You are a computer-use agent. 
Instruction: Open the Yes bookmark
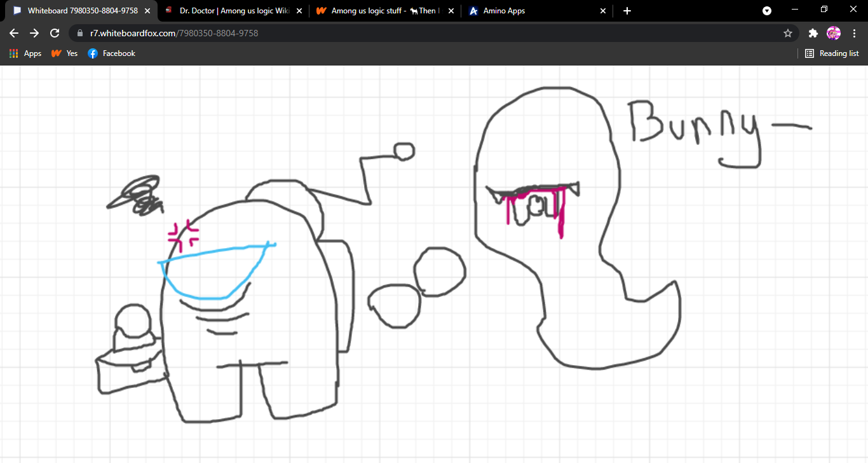click(64, 53)
